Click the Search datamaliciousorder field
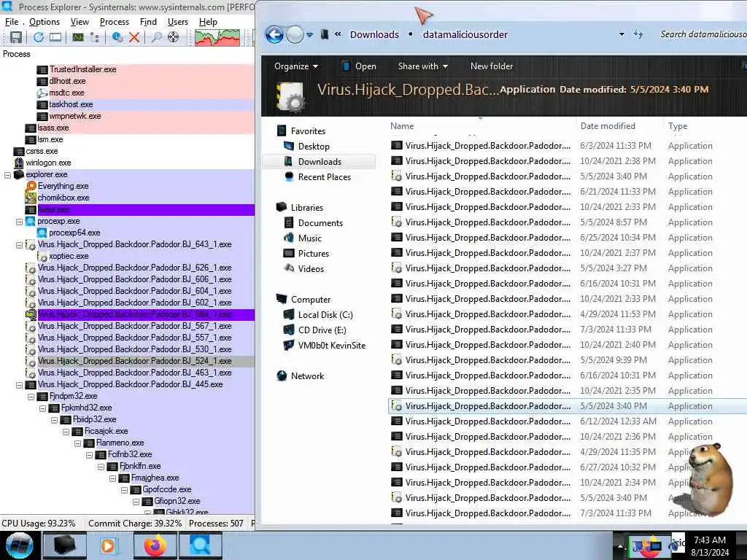Image resolution: width=747 pixels, height=560 pixels. 703,34
